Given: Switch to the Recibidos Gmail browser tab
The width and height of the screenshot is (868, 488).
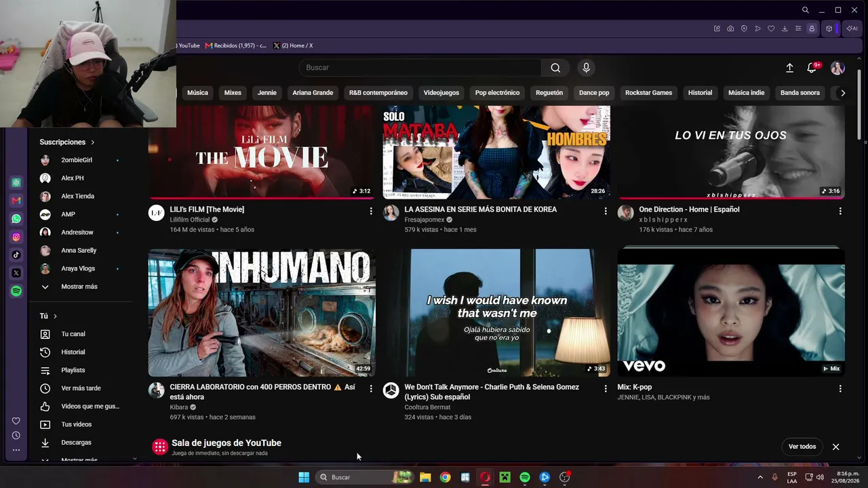Looking at the screenshot, I should pos(235,45).
